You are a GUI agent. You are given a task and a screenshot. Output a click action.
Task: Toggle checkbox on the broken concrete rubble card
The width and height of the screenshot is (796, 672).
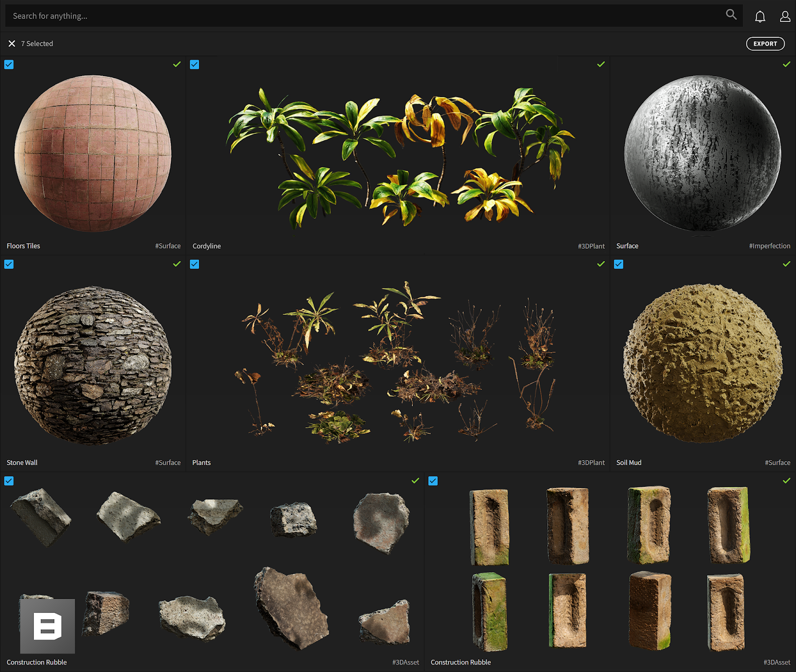(x=9, y=480)
